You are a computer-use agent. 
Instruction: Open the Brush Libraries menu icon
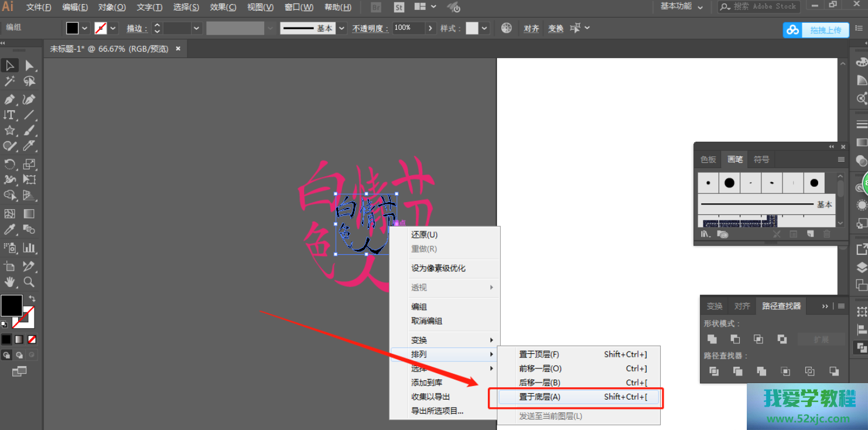[706, 234]
